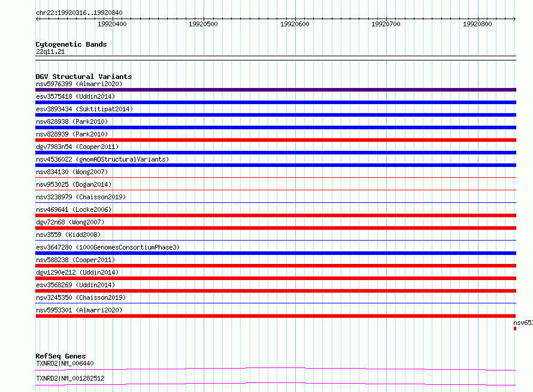Click the 22q11.21 band label
The width and height of the screenshot is (533, 392).
pyautogui.click(x=50, y=51)
